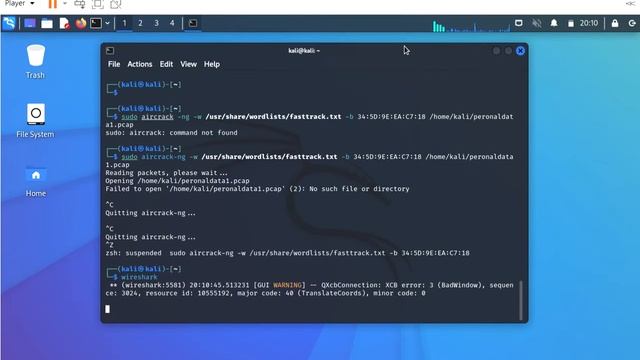Close the kali@kali terminal window

click(520, 51)
